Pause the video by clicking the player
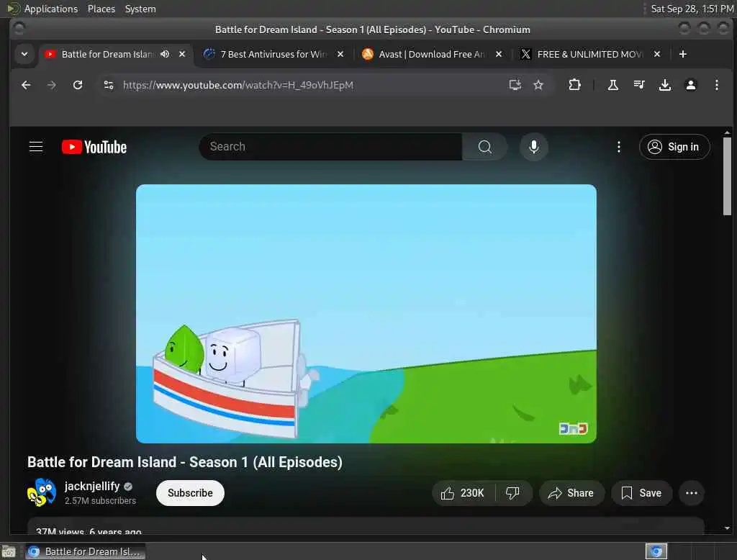 [x=366, y=314]
